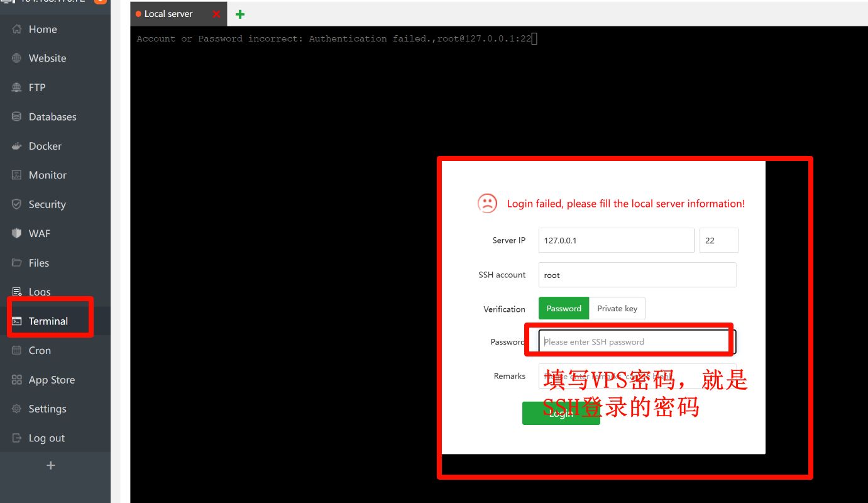Open the Docker page
The image size is (868, 503).
tap(55, 146)
